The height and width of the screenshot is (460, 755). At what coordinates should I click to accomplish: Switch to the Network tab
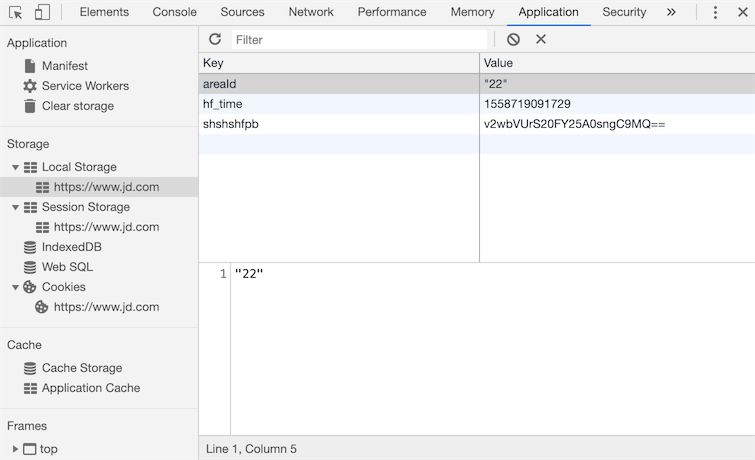(311, 12)
